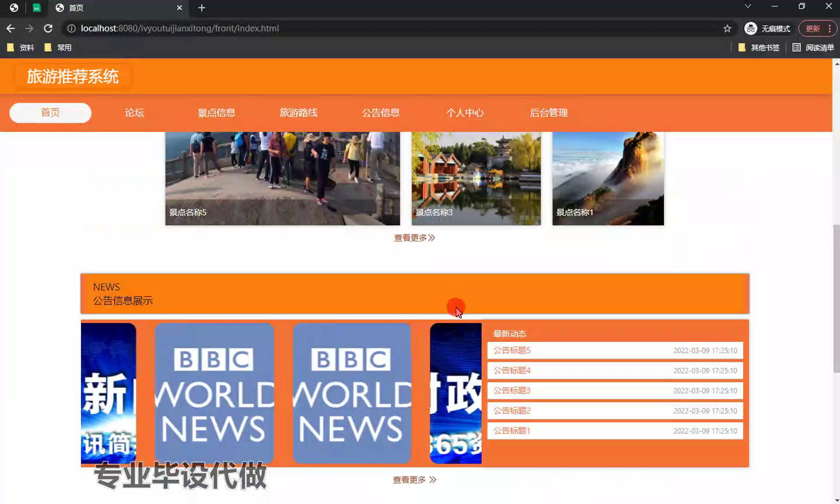Viewport: 840px width, 504px height.
Task: Click the page vertical scrollbar thumb
Action: click(x=836, y=299)
